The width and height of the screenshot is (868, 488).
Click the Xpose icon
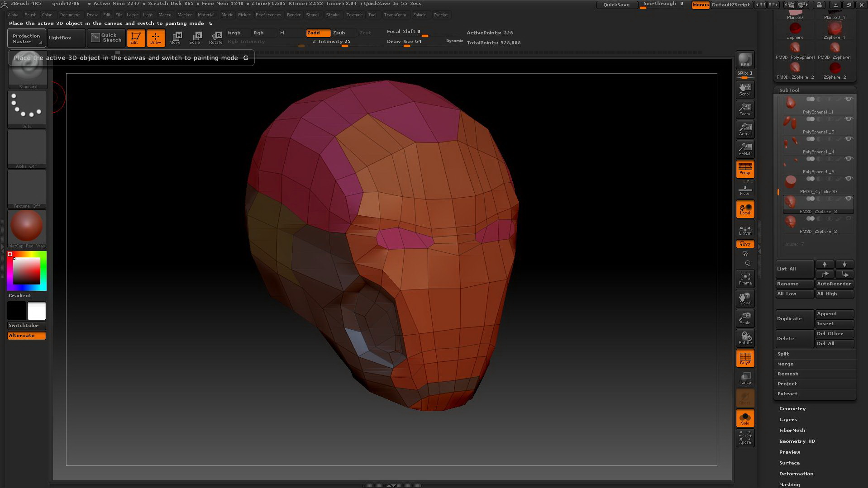point(745,438)
